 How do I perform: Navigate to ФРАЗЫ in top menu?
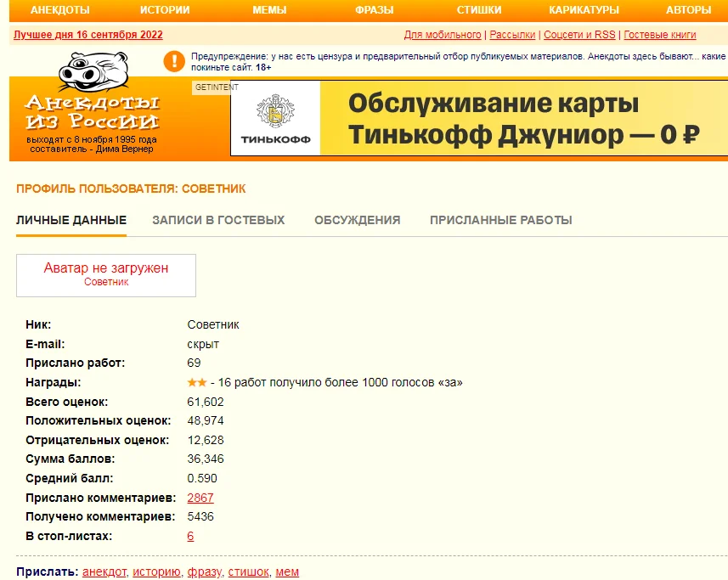[375, 10]
